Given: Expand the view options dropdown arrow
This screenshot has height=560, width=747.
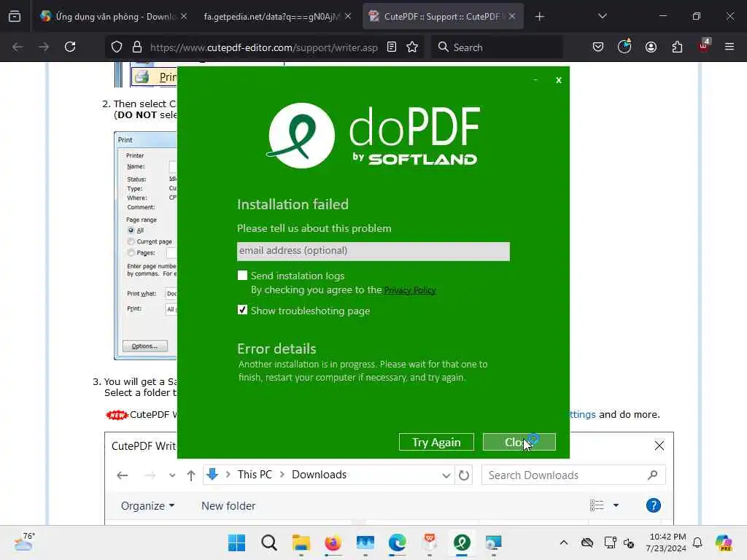Looking at the screenshot, I should pos(616,505).
